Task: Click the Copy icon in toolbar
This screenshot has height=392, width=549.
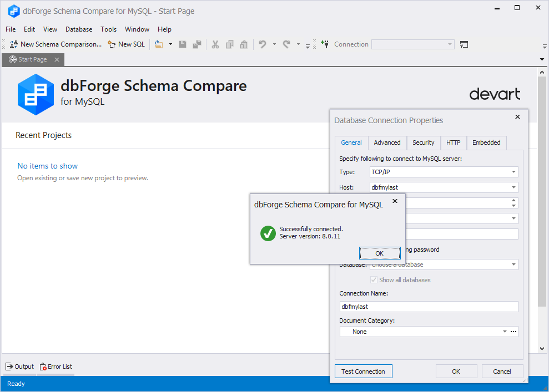Action: [x=230, y=44]
